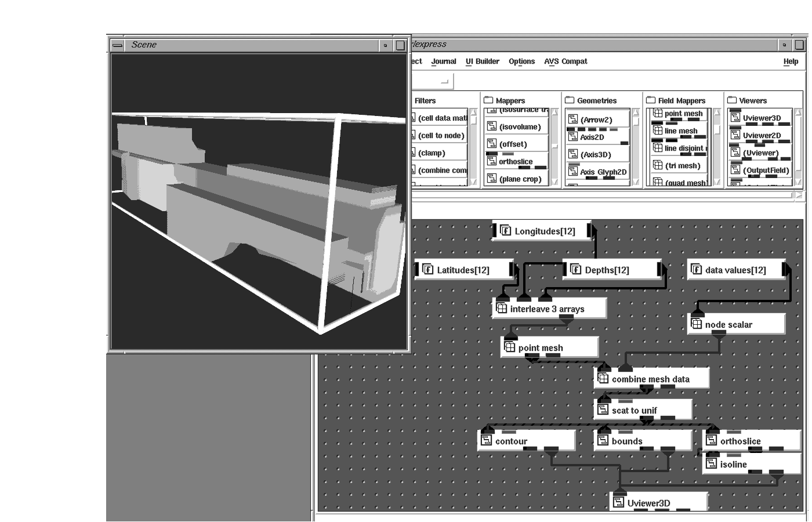Select the data values[12] array icon
Screen dimensions: 812x522
tap(696, 270)
